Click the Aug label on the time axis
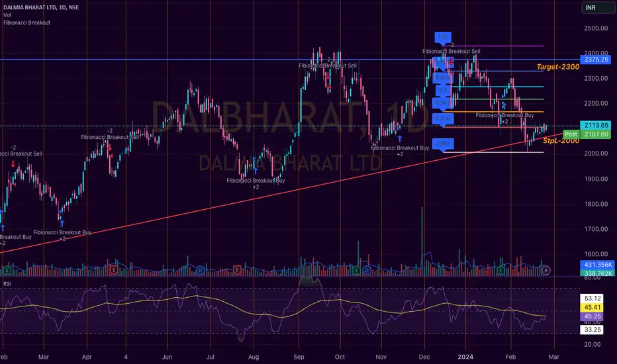Screen dimensions: 617x364 point(254,357)
